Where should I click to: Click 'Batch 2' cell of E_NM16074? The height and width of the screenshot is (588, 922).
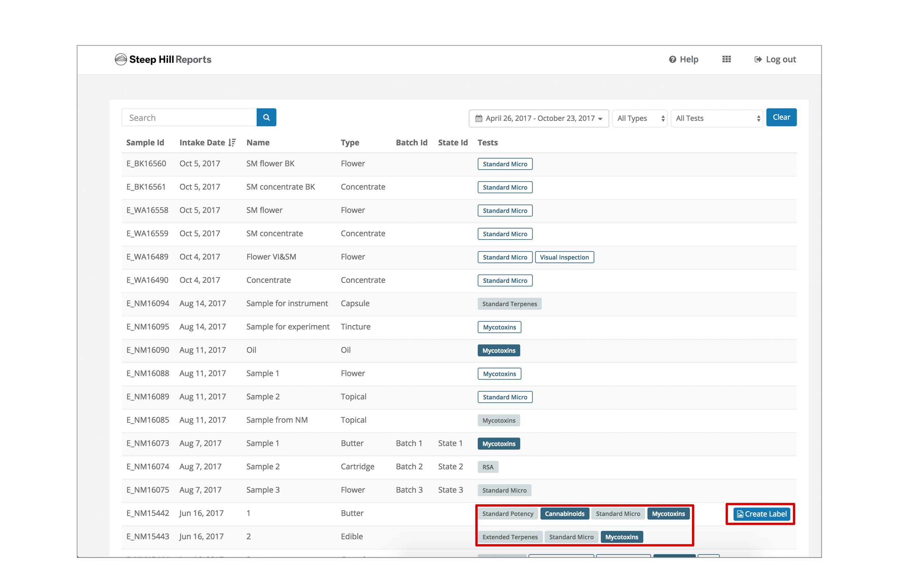(x=409, y=467)
